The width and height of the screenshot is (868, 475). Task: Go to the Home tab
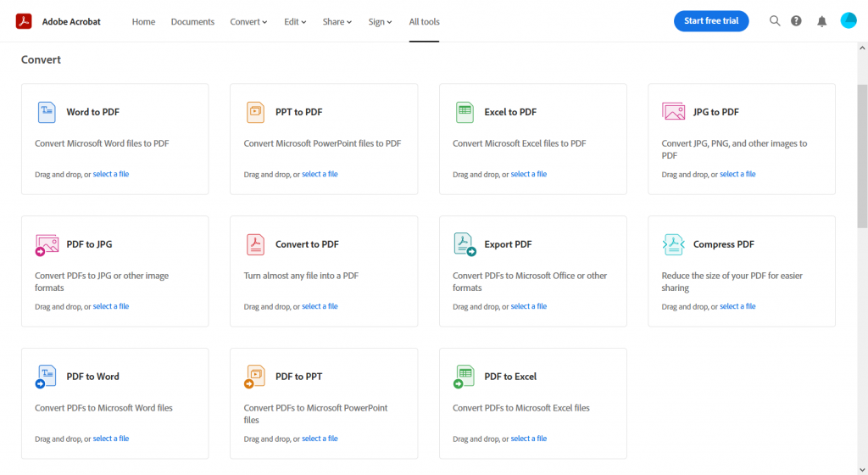tap(143, 21)
